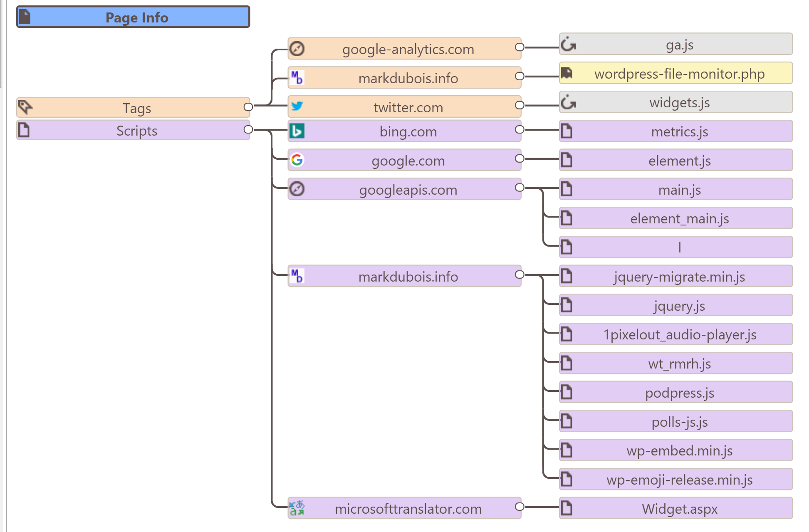Select the microsofttranslator.com node
The height and width of the screenshot is (532, 809).
[x=404, y=508]
